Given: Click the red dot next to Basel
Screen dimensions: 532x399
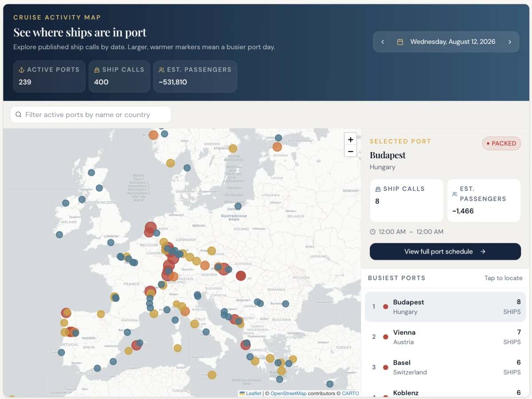Looking at the screenshot, I should pos(385,367).
